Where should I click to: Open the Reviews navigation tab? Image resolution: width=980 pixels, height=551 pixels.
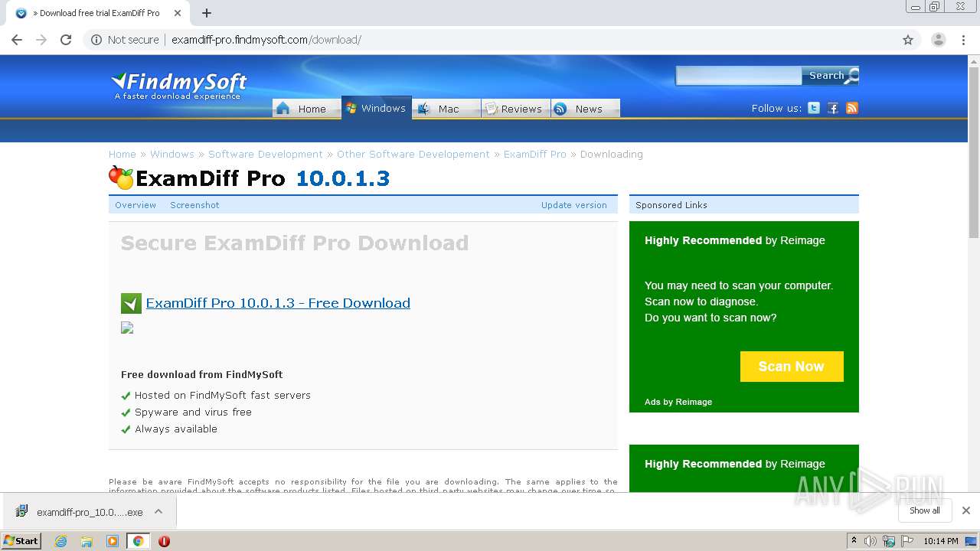(x=515, y=109)
